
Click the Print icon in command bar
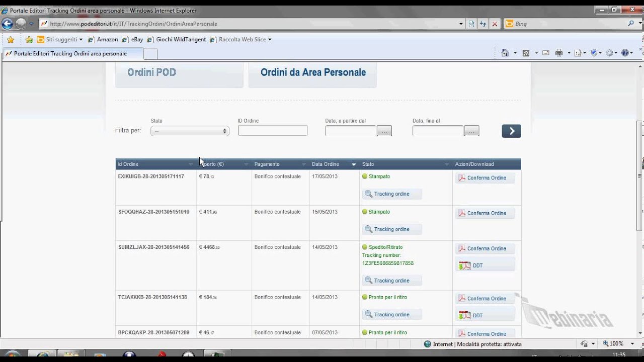(x=559, y=53)
